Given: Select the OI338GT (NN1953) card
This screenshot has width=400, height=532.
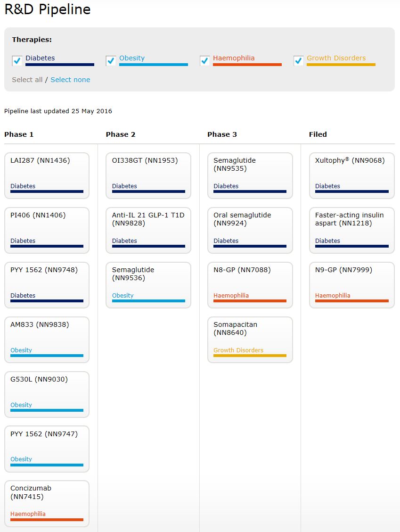Looking at the screenshot, I should 148,175.
